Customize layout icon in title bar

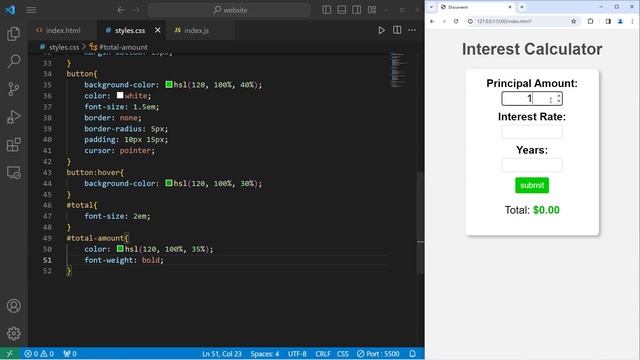tap(372, 10)
